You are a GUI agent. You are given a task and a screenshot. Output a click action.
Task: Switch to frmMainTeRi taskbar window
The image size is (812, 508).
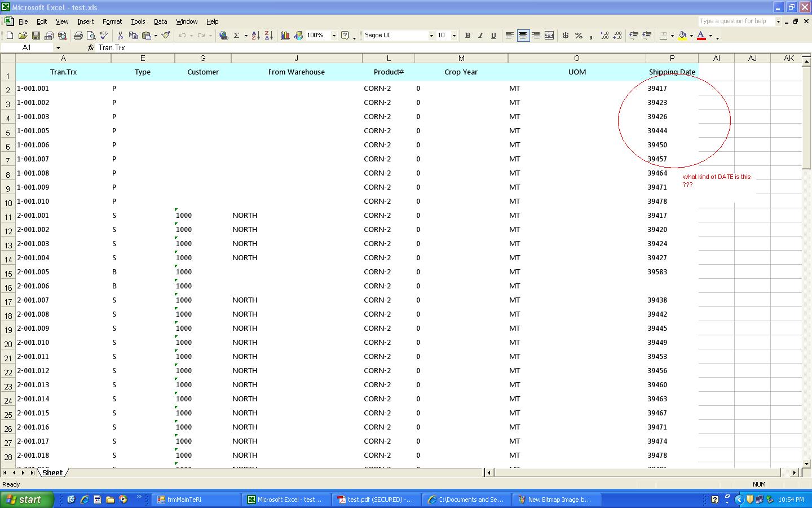[x=197, y=500]
